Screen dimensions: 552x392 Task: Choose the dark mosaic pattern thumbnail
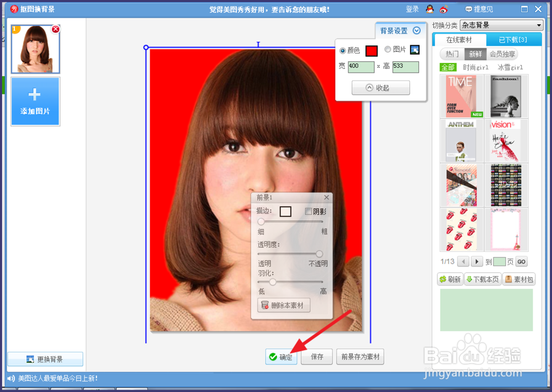pos(506,185)
